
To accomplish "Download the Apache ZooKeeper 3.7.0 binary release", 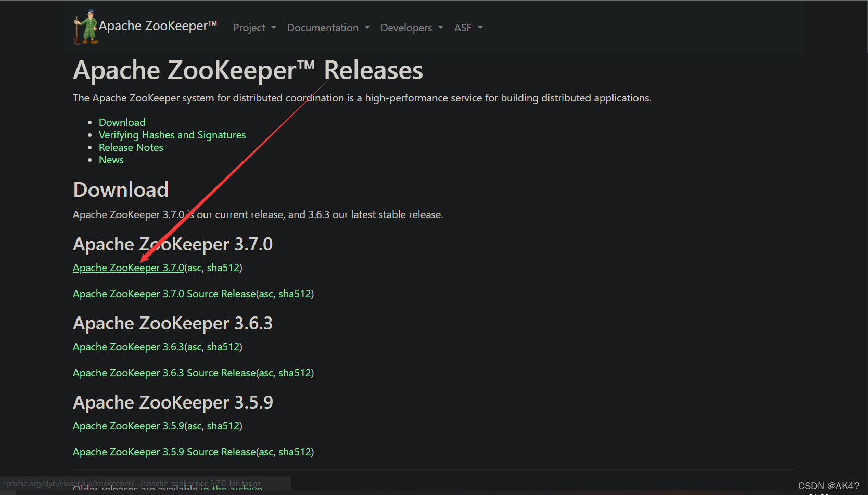I will click(x=129, y=268).
